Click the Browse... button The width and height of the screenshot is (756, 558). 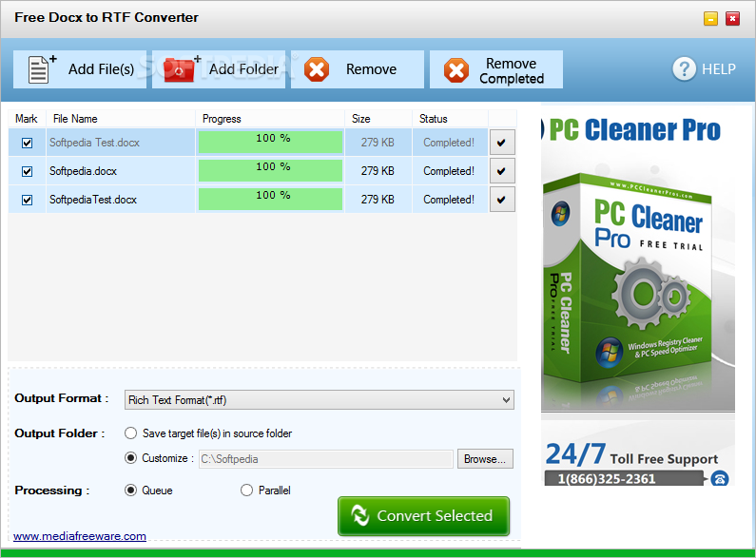485,459
